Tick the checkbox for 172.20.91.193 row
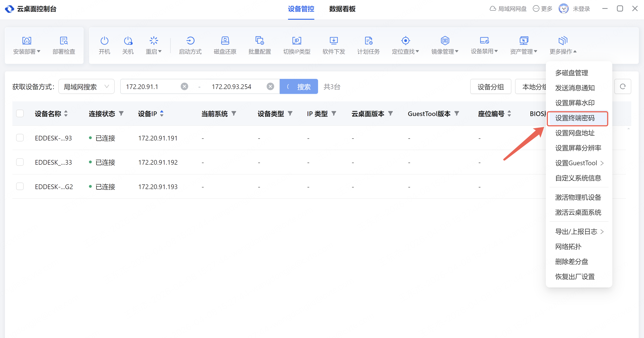The width and height of the screenshot is (644, 338). point(20,186)
